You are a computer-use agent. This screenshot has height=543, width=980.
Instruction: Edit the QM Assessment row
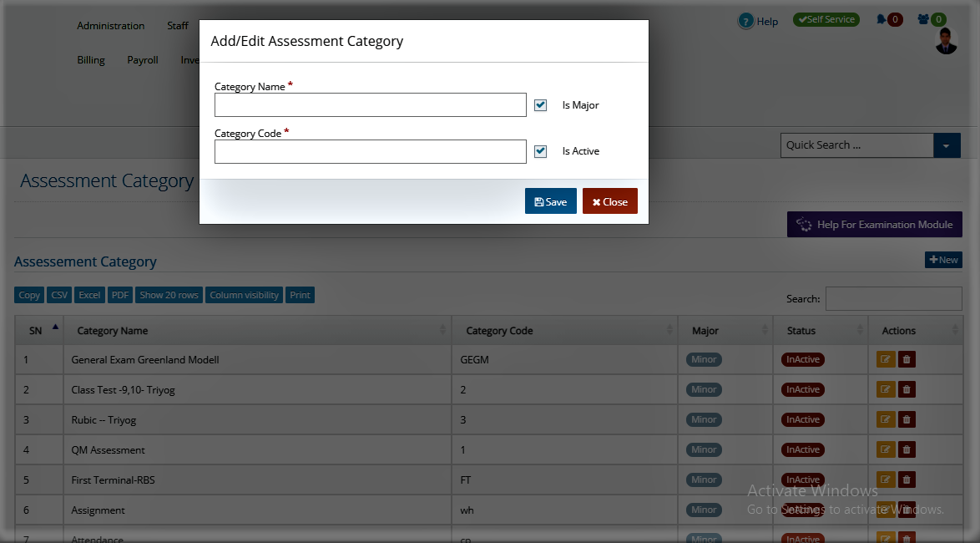click(886, 449)
